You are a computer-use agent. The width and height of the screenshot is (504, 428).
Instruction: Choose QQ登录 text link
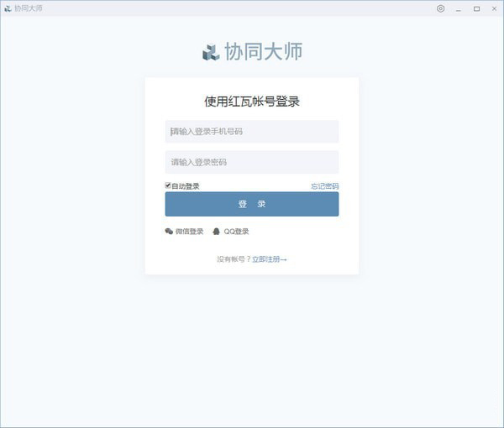coord(236,232)
